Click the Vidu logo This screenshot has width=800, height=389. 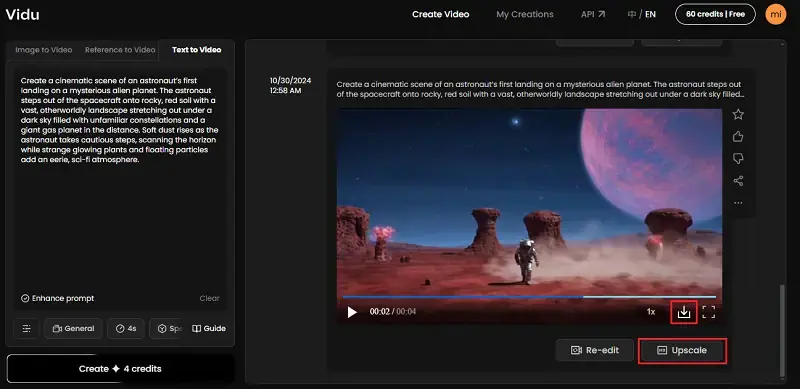22,14
